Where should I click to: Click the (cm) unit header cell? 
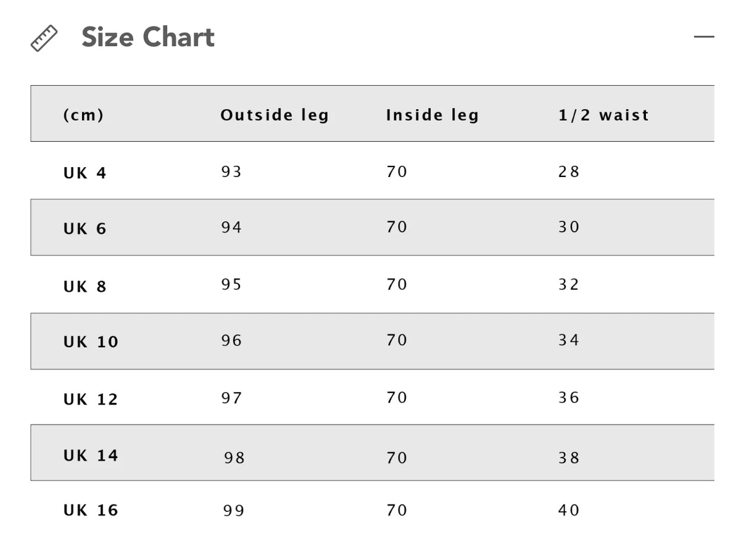[x=83, y=115]
